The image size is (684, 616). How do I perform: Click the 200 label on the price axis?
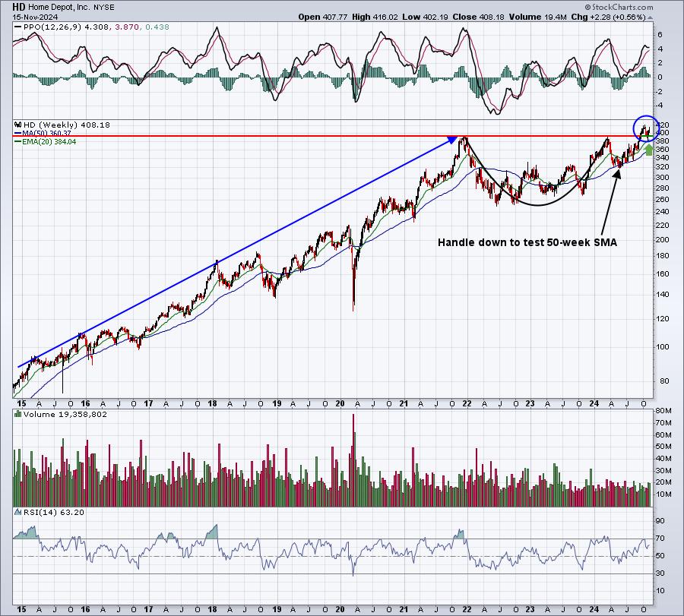[x=662, y=240]
